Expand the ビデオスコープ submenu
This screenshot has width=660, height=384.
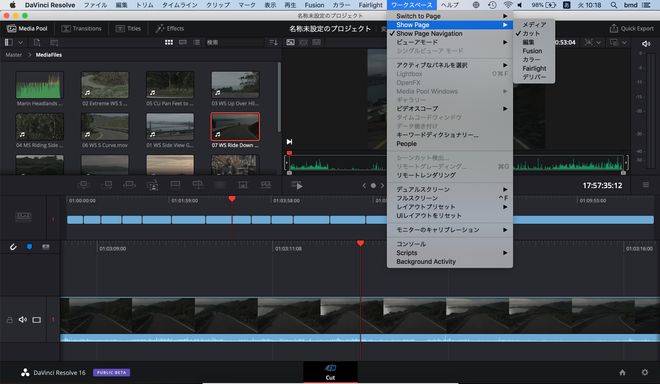[450, 109]
